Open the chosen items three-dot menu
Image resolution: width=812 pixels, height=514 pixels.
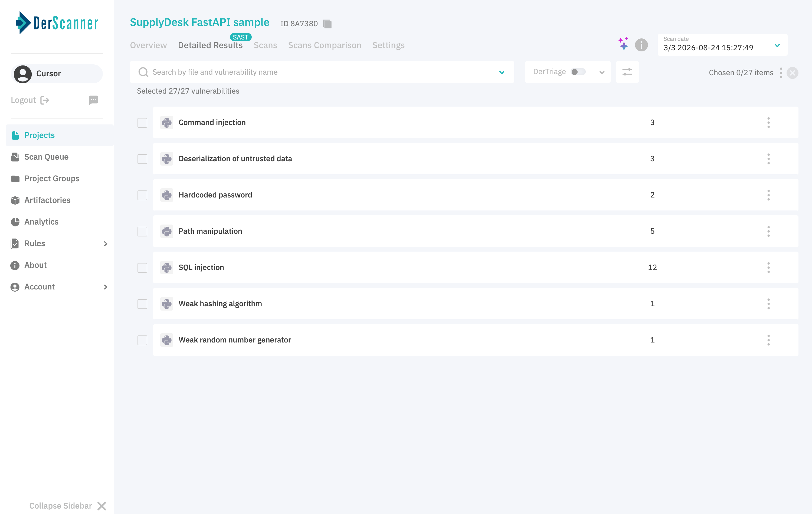(x=781, y=73)
